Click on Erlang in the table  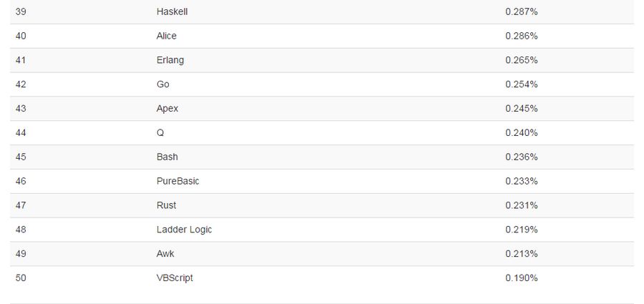(170, 60)
